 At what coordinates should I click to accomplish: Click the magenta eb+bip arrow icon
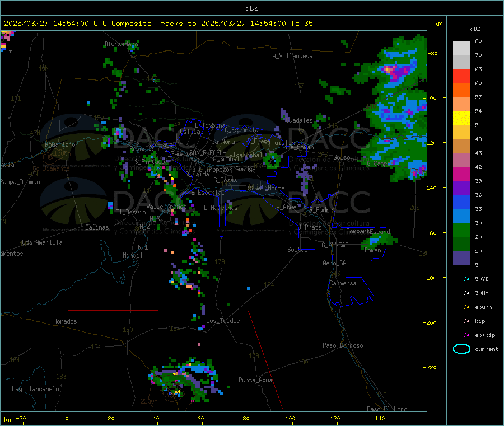[x=461, y=335]
